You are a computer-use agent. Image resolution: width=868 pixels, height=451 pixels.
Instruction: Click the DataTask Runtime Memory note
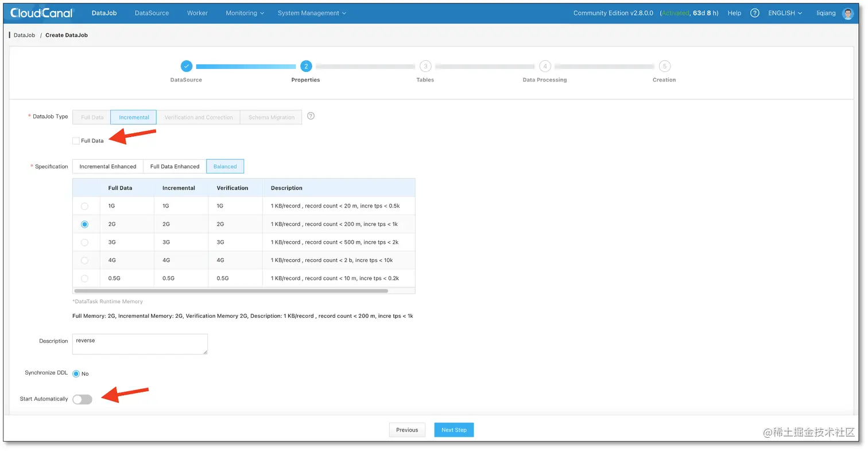point(108,301)
